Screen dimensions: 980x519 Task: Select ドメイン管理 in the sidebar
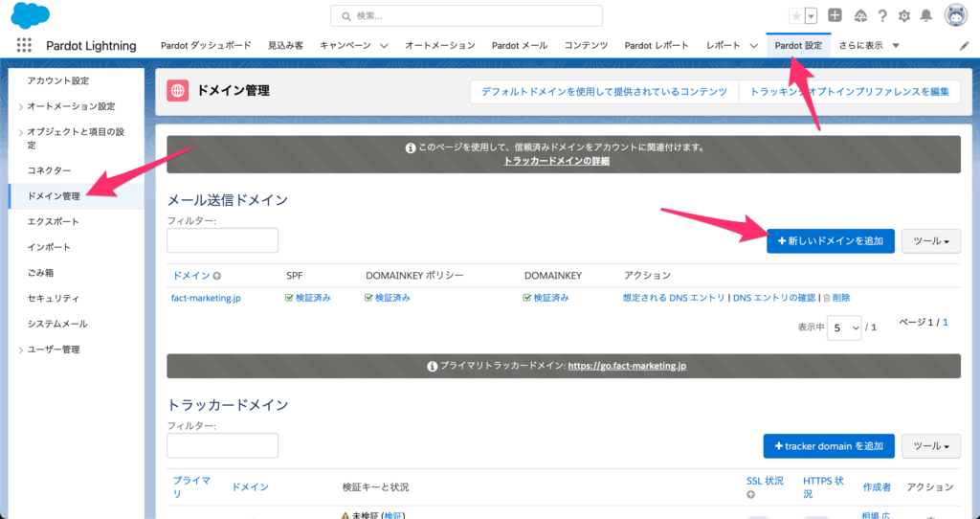point(54,195)
